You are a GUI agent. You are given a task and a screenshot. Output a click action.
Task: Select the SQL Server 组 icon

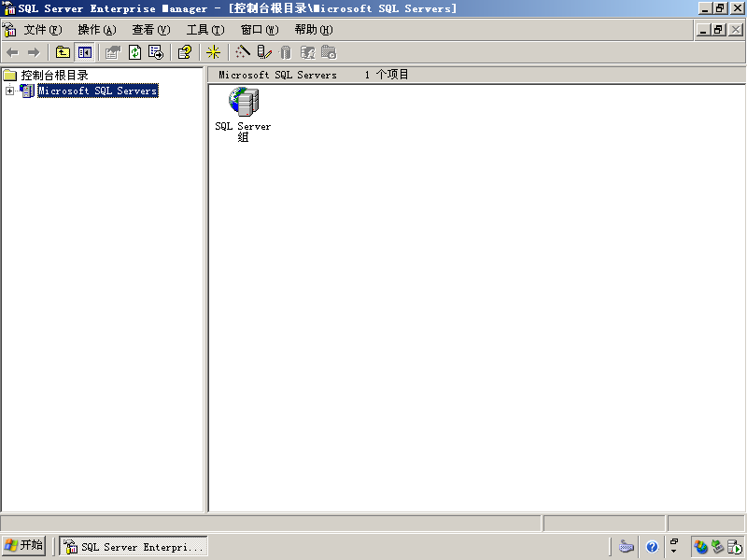click(x=244, y=102)
